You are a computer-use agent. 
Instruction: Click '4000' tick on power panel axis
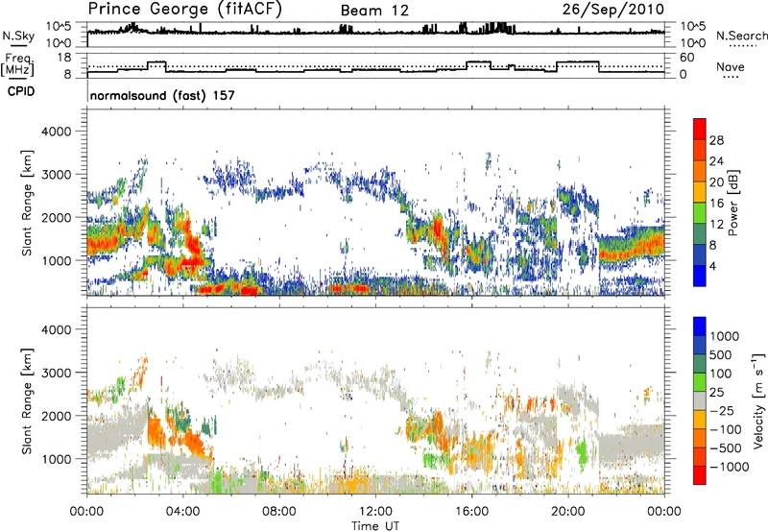(56, 132)
